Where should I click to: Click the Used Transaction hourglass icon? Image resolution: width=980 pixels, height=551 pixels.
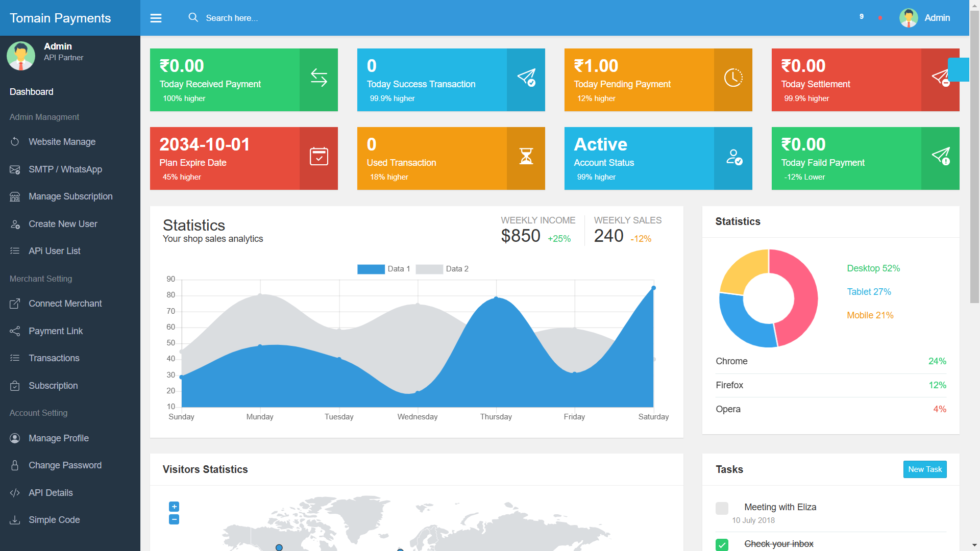coord(526,157)
